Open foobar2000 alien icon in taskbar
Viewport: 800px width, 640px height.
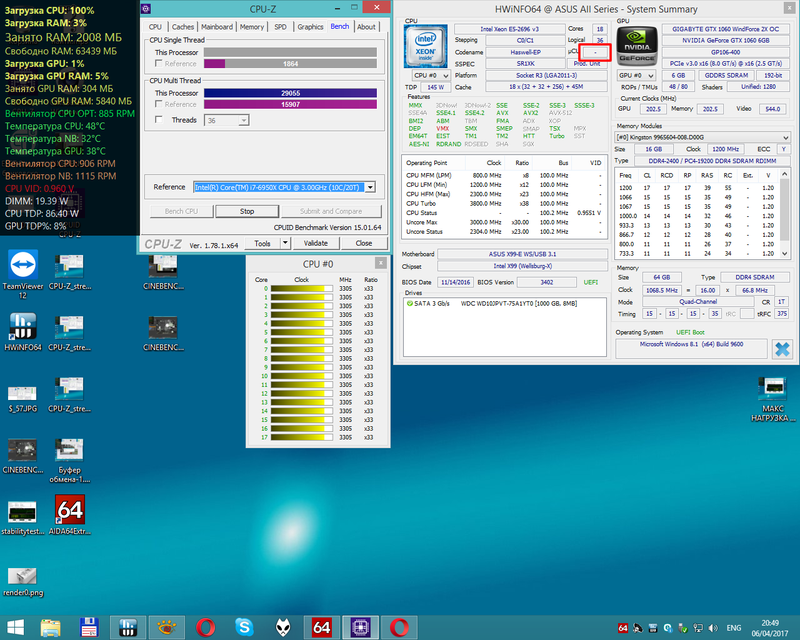[x=283, y=628]
